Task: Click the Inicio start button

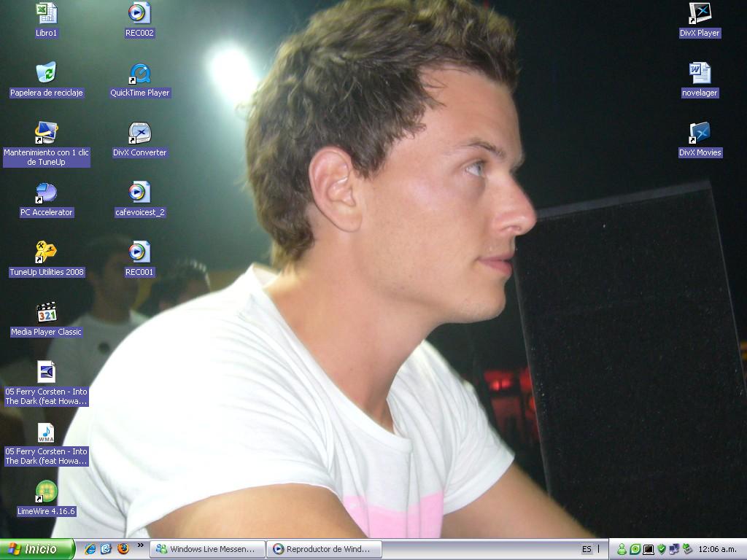Action: (x=37, y=549)
